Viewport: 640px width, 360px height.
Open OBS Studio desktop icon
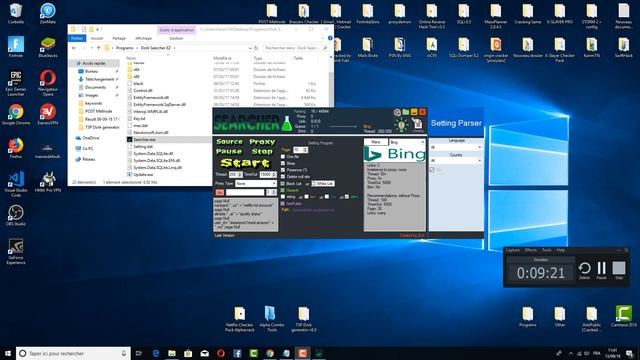tap(16, 215)
